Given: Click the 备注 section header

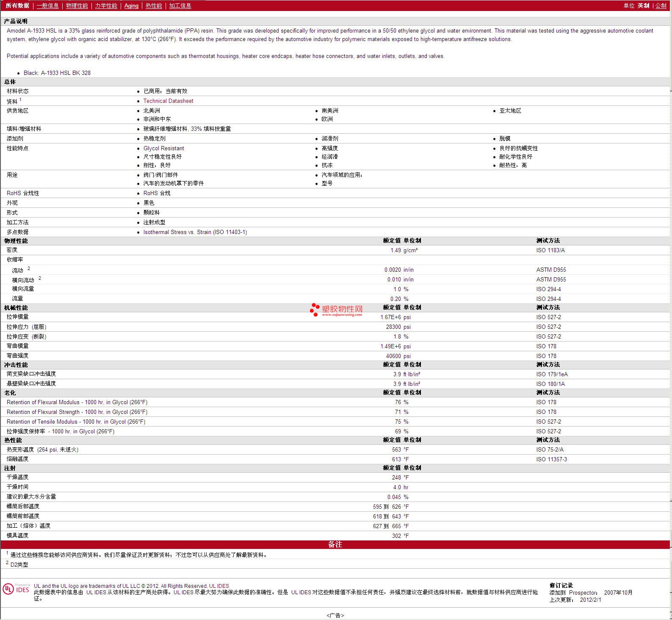Looking at the screenshot, I should coord(335,544).
